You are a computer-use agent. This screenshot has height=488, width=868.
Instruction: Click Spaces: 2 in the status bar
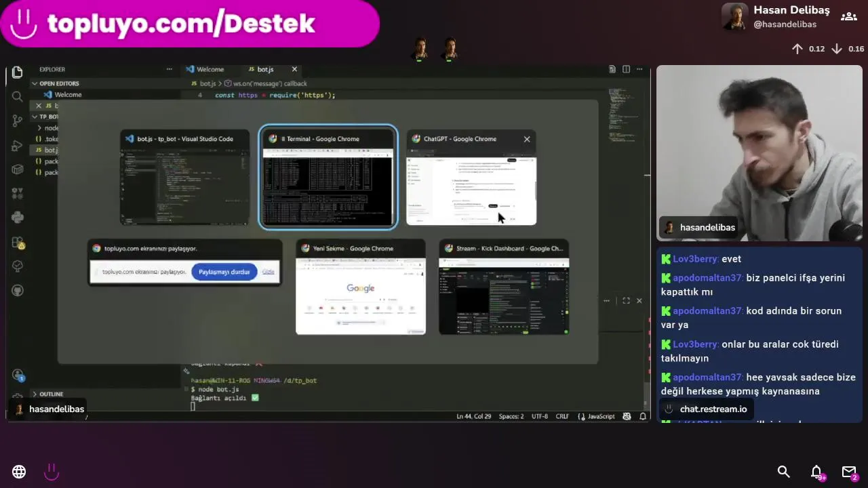coord(511,416)
